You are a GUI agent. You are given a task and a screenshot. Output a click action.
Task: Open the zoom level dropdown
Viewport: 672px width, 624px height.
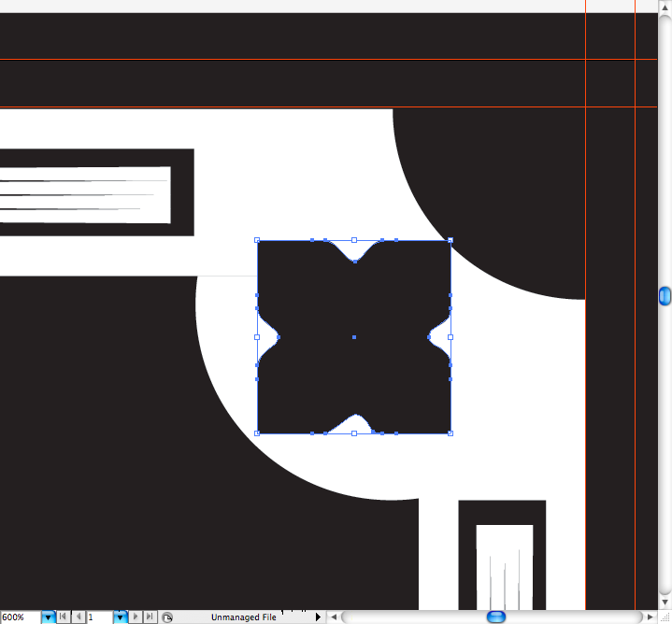click(49, 617)
